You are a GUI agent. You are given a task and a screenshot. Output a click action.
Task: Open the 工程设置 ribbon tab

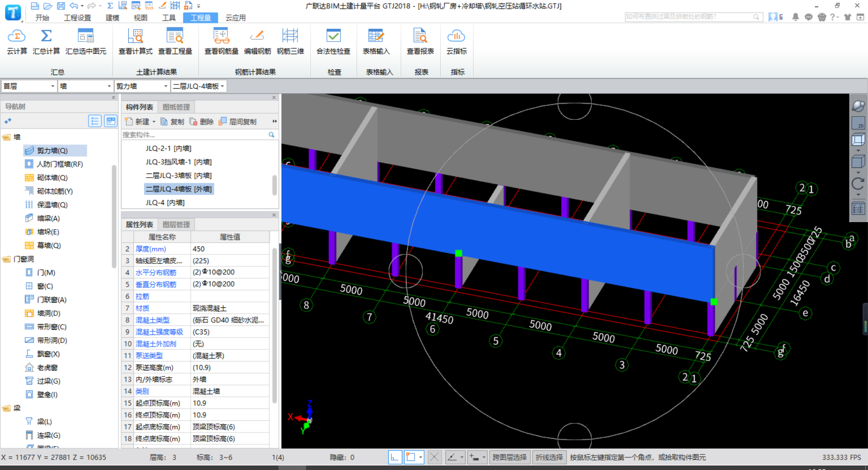coord(77,18)
